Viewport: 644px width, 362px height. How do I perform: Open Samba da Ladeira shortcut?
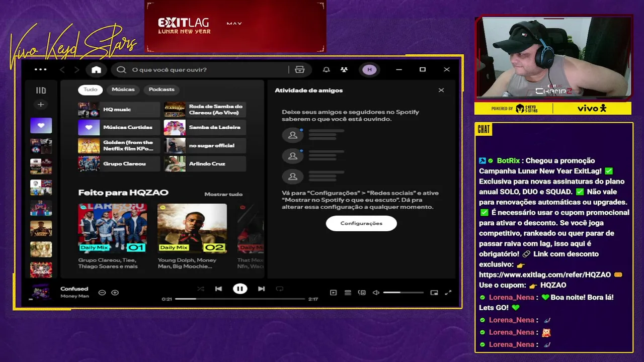tap(205, 128)
